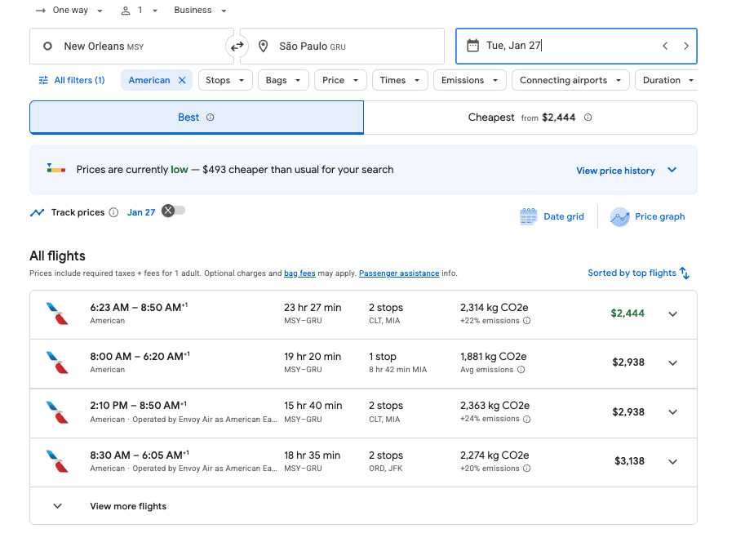Open the Stops filter dropdown

225,81
